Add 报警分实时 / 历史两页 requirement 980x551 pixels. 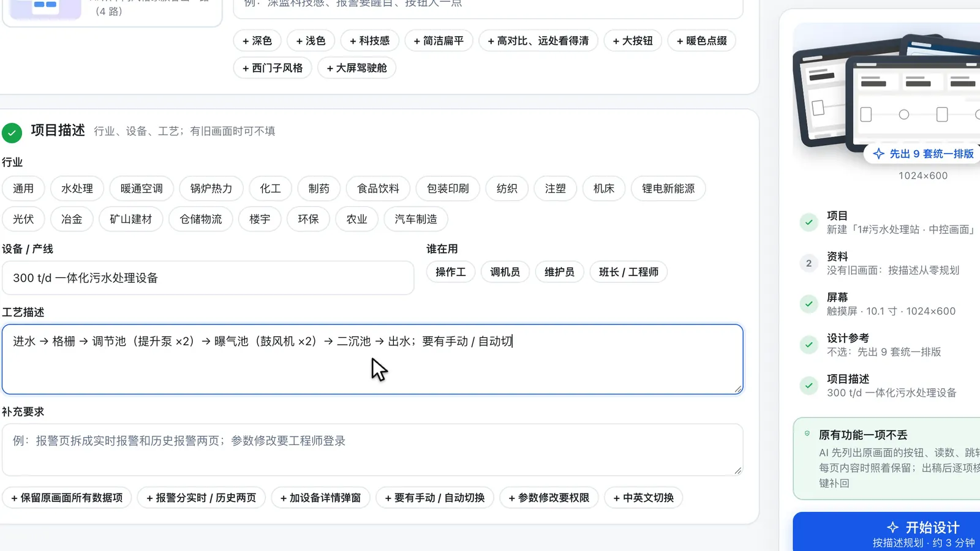click(202, 498)
